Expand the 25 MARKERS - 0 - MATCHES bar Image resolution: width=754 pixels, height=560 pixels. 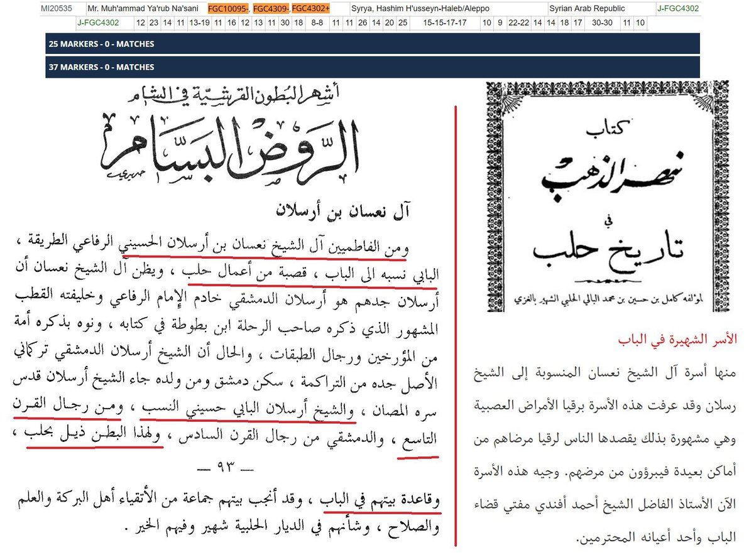[373, 44]
